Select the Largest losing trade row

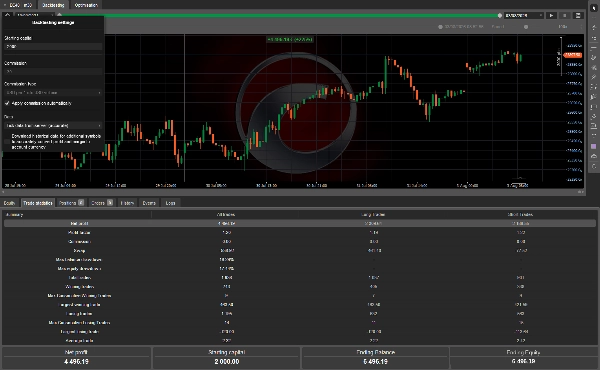pos(300,332)
